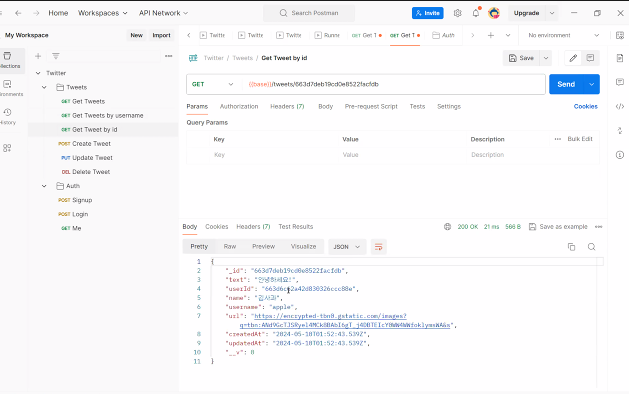Change the GET method dropdown

[x=213, y=84]
